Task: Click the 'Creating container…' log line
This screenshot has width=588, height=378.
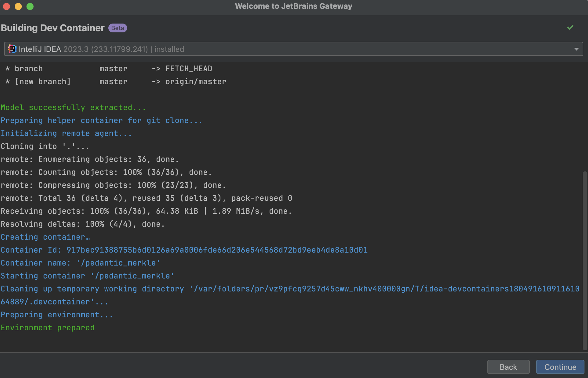Action: point(45,237)
